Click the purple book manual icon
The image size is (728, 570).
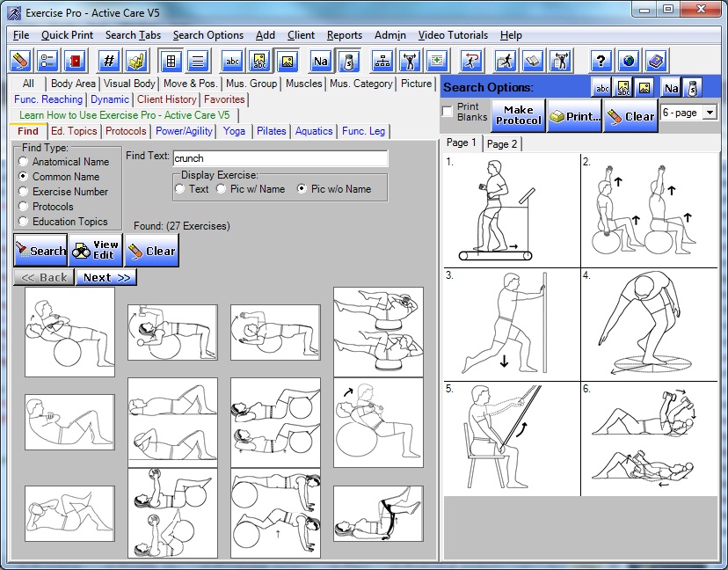pyautogui.click(x=656, y=61)
